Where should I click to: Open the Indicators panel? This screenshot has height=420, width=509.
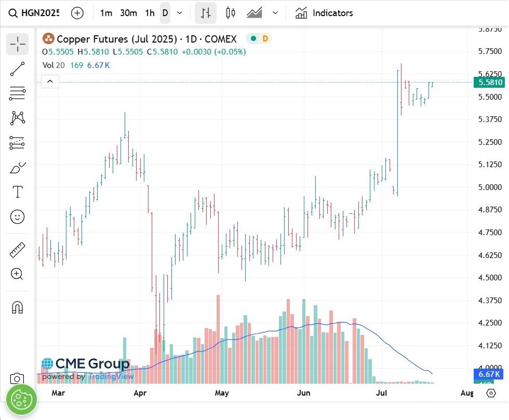(x=324, y=13)
